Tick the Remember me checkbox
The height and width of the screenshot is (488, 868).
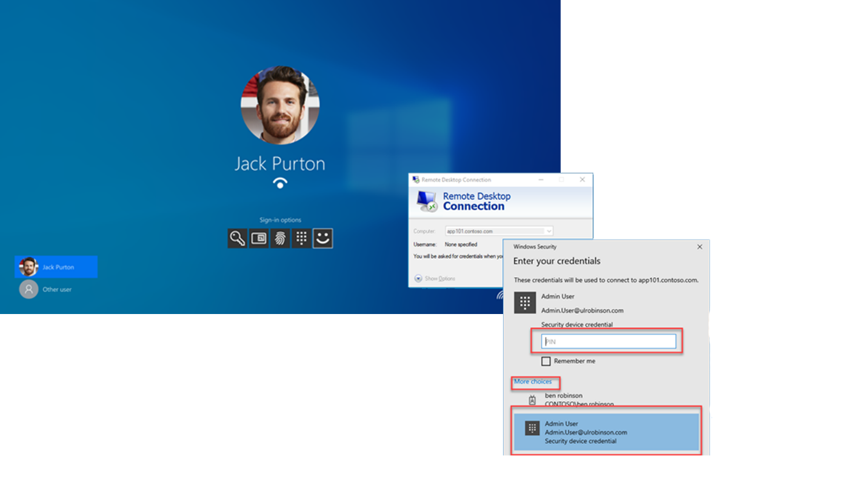pos(546,361)
